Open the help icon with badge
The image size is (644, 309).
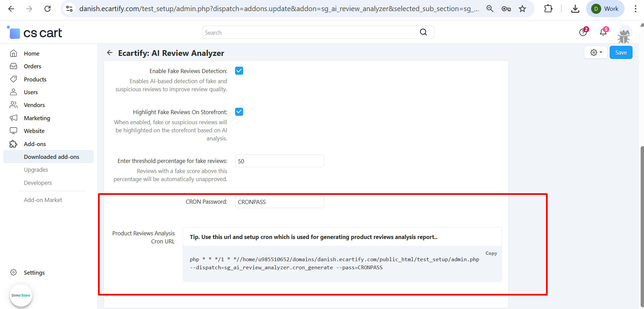coord(583,32)
